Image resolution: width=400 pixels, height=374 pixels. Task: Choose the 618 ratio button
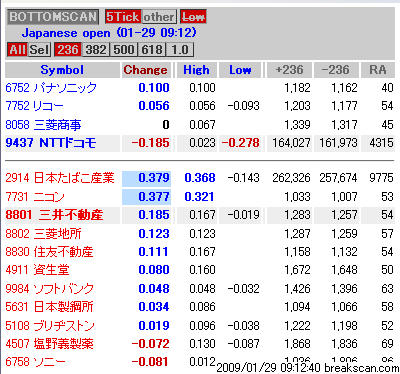click(x=152, y=50)
